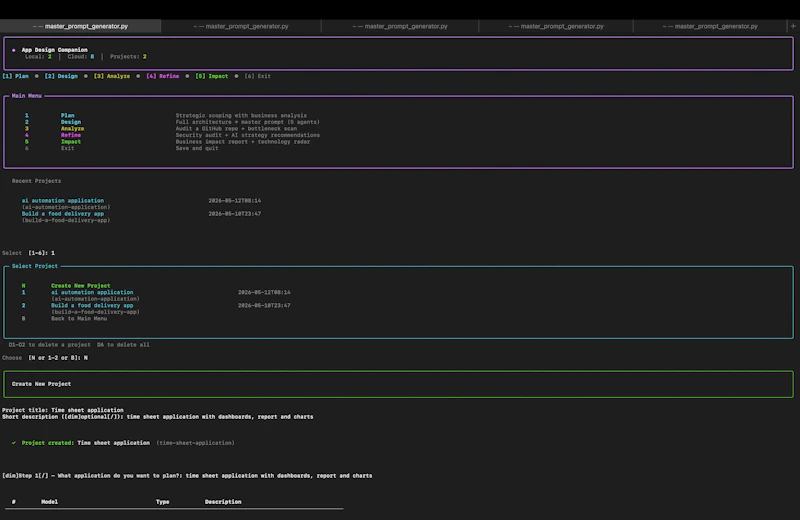
Task: Click 'Audit a GitHub repo + bottleneck scan'
Action: coord(236,129)
